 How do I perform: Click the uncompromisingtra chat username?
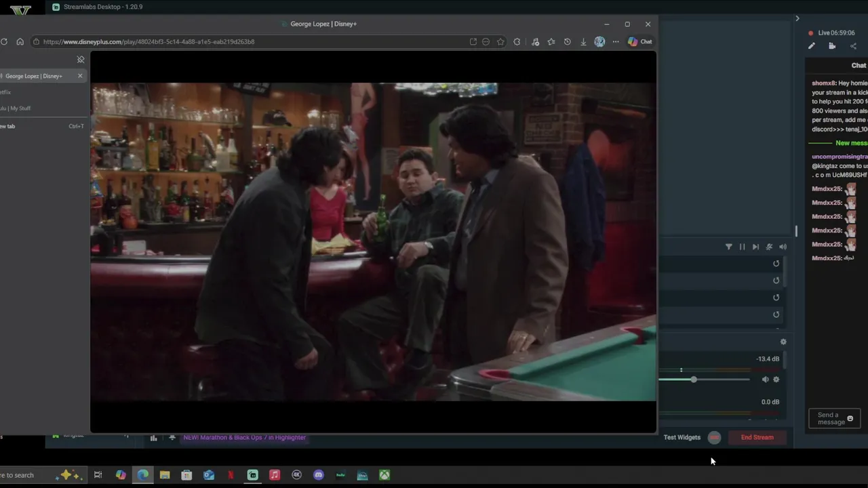tap(840, 157)
